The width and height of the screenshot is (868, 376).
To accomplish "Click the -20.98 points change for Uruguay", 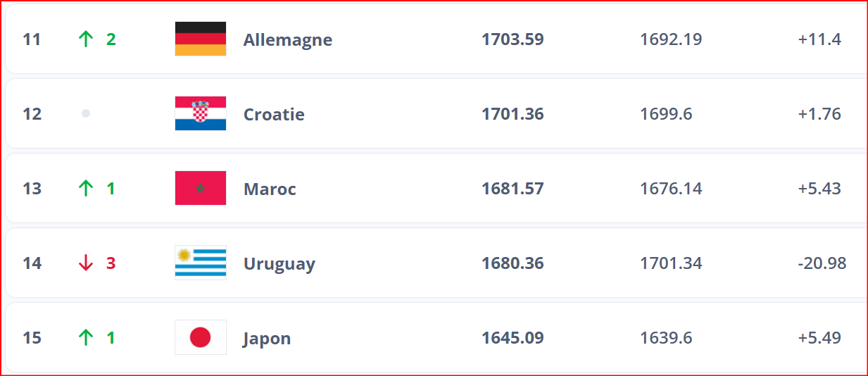I will click(822, 263).
